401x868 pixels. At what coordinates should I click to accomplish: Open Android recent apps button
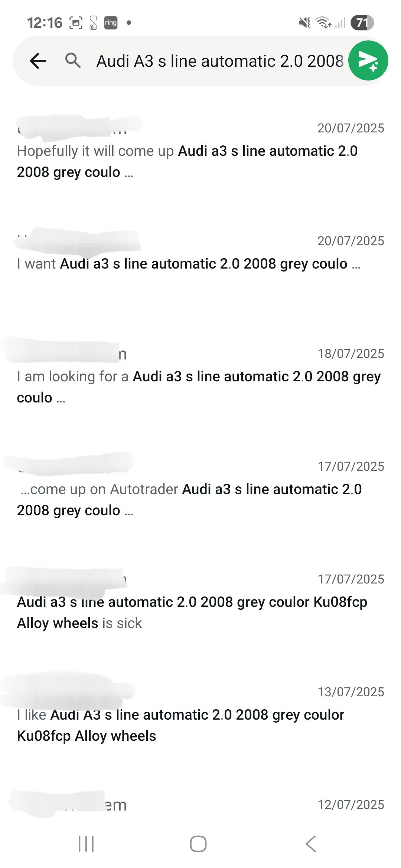point(86,844)
